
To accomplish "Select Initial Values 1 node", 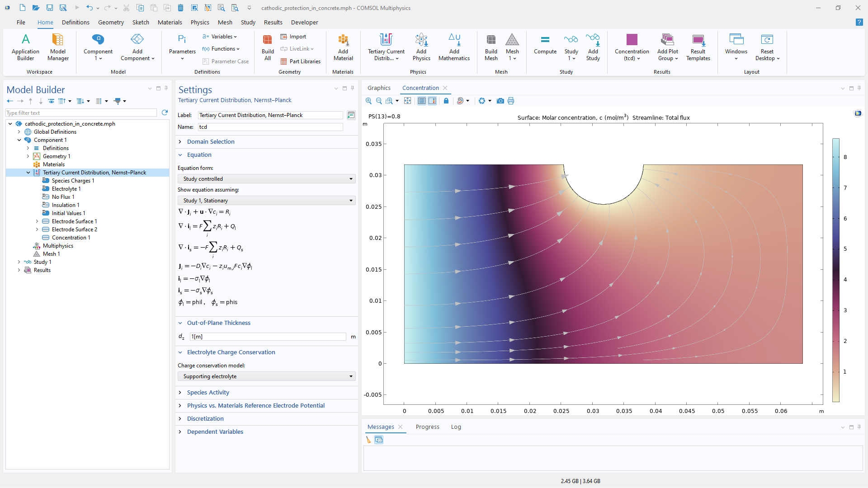I will (68, 213).
